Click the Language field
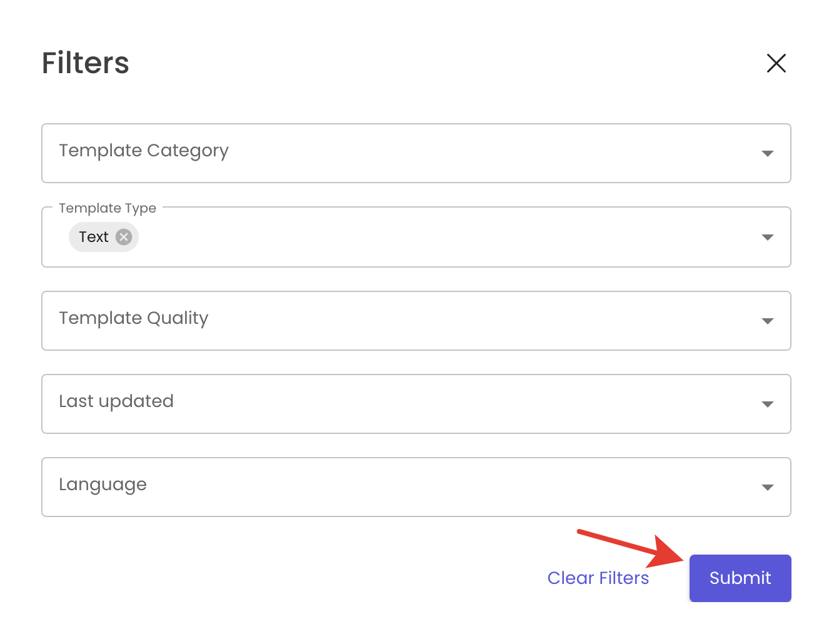Screen dimensions: 834x644 coord(416,487)
